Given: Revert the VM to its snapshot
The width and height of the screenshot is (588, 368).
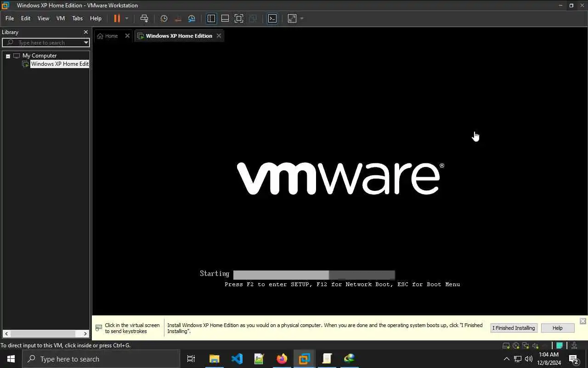Looking at the screenshot, I should [x=178, y=18].
